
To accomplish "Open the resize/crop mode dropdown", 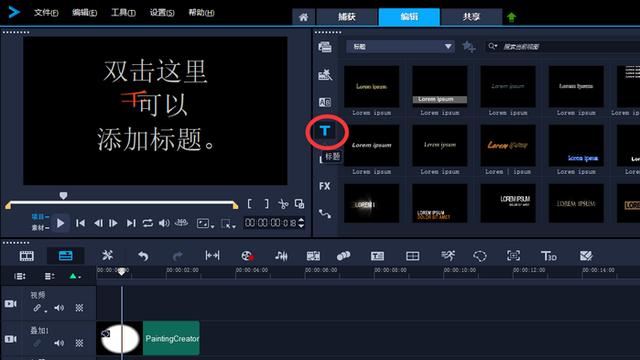I will pyautogui.click(x=228, y=224).
